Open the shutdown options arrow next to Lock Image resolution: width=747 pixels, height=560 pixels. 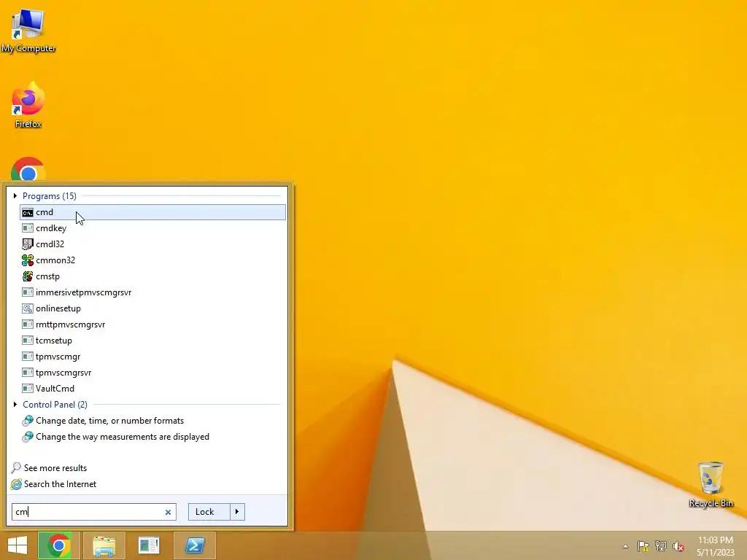click(x=237, y=512)
